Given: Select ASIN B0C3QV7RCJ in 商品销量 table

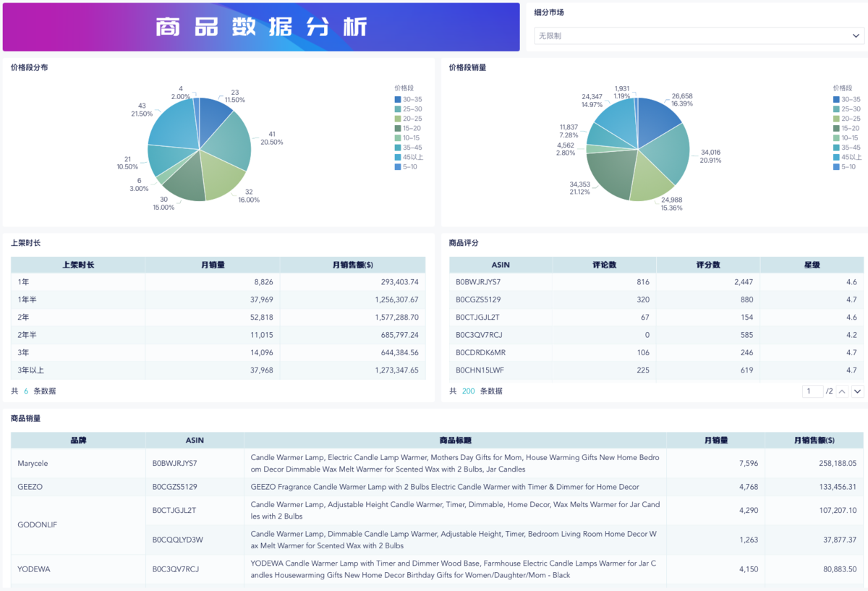Looking at the screenshot, I should click(176, 569).
